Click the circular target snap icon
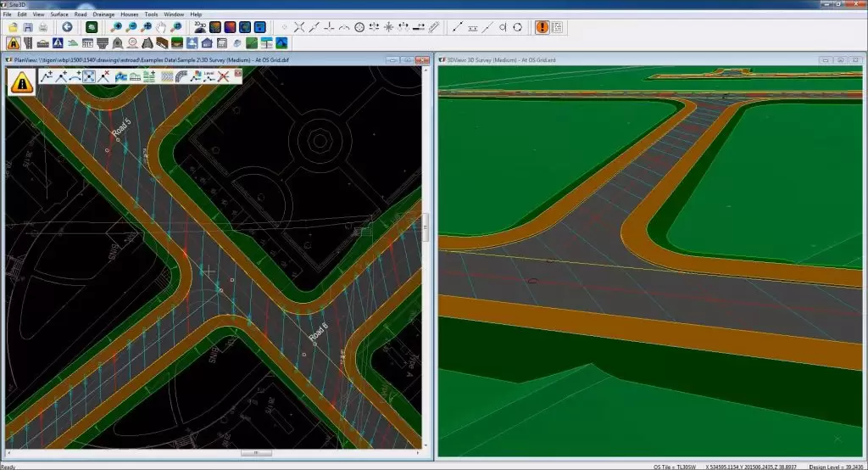Viewport: 868px width, 470px height. (359, 27)
